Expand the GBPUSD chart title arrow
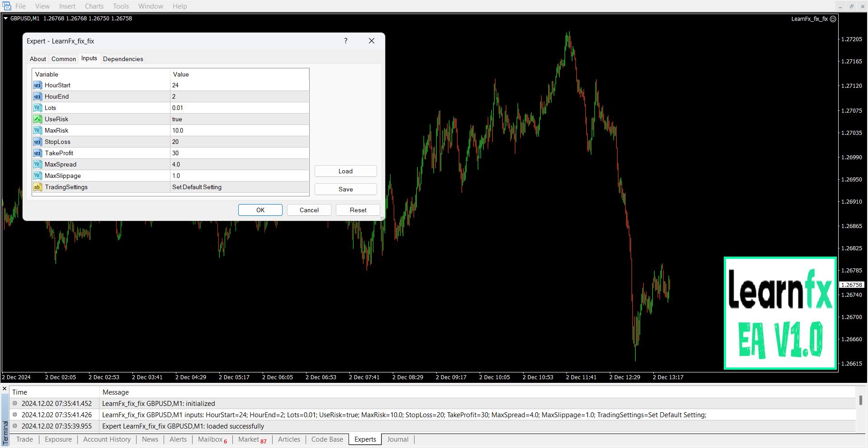Screen dimensions: 868x448 6,19
